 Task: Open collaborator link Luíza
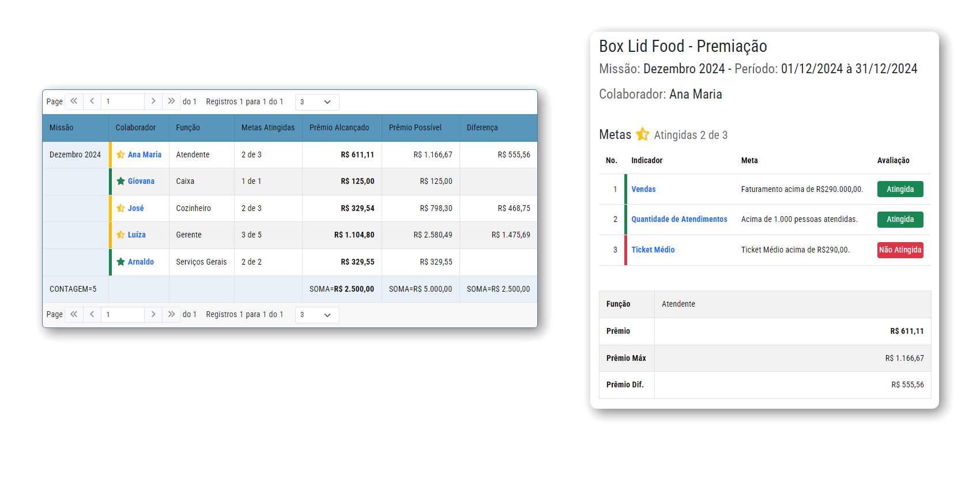[x=137, y=235]
